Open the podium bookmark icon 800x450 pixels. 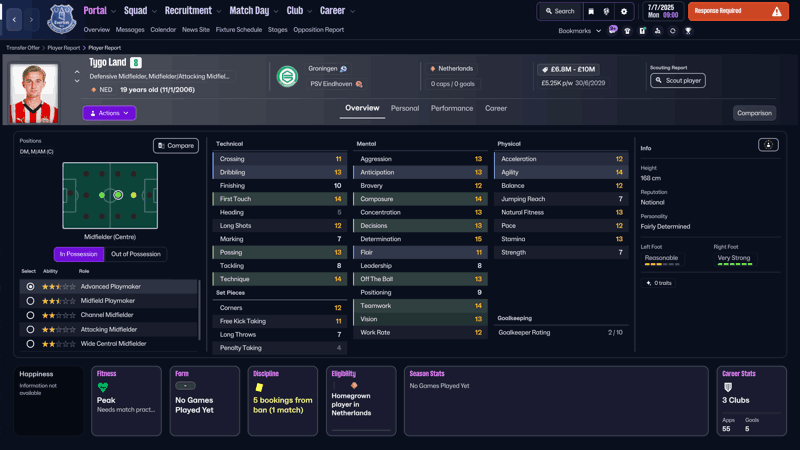click(658, 31)
